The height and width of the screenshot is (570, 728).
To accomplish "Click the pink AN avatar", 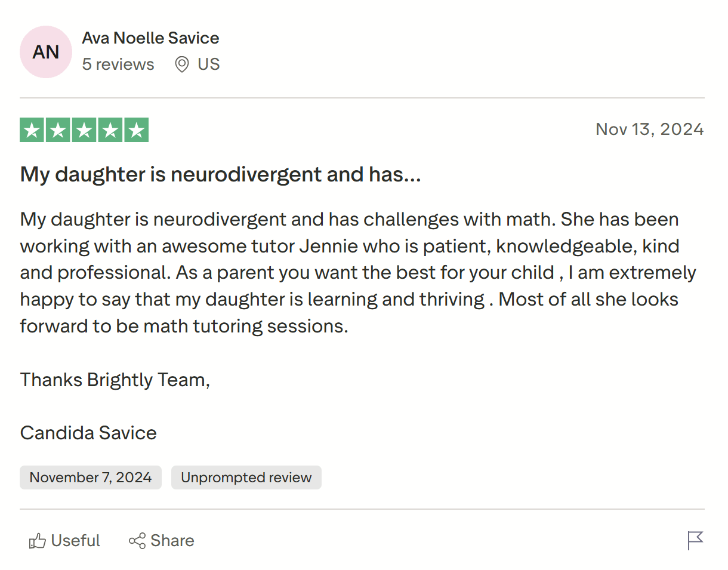I will [x=45, y=52].
